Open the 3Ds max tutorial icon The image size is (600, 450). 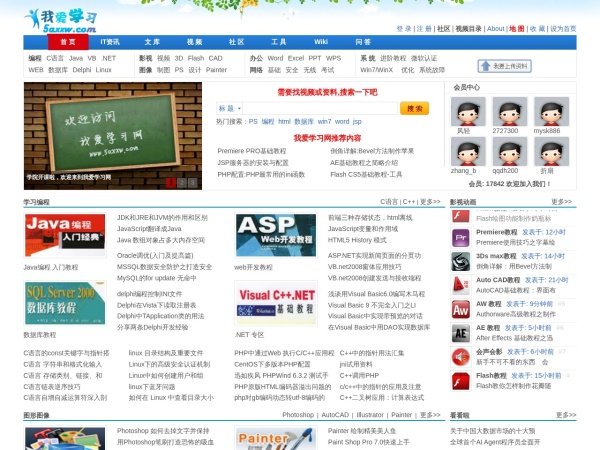pos(460,260)
